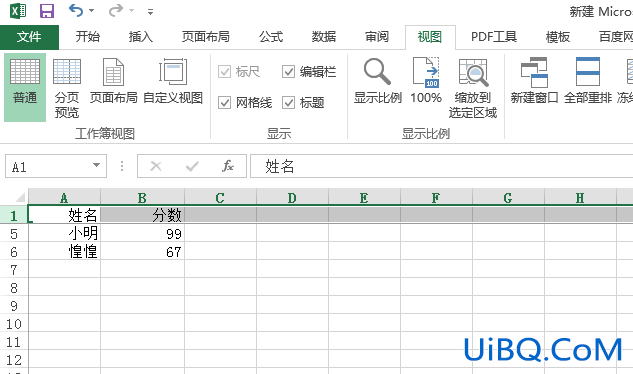Select column H header
The image size is (633, 374).
580,198
